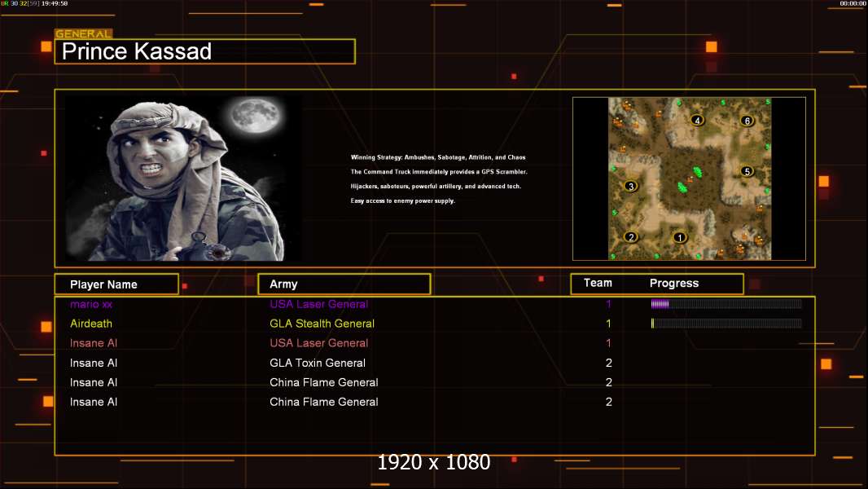Click the Team column header
868x489 pixels.
click(x=598, y=283)
